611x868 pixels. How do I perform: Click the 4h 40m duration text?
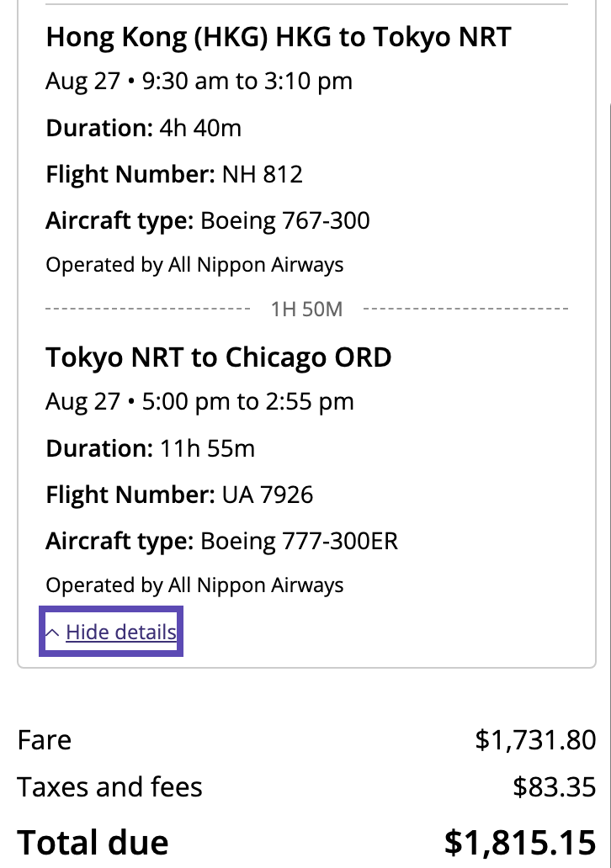(x=200, y=129)
